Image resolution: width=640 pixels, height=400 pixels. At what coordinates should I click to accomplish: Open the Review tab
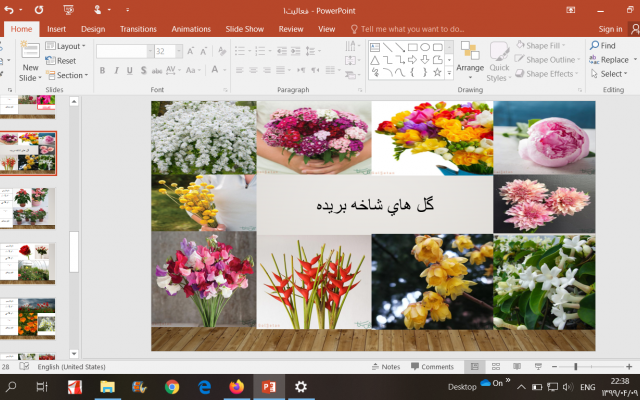(291, 29)
